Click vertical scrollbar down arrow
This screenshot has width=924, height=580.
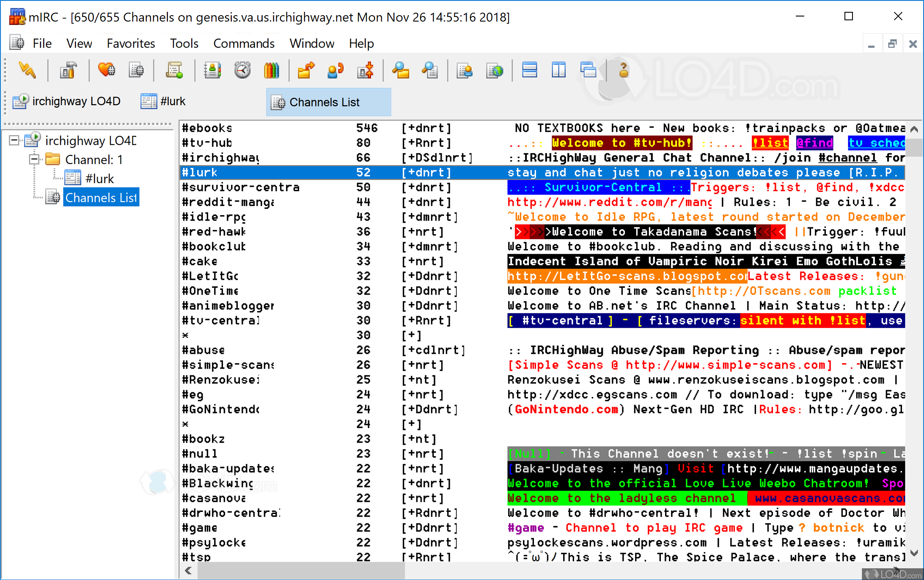[x=914, y=553]
